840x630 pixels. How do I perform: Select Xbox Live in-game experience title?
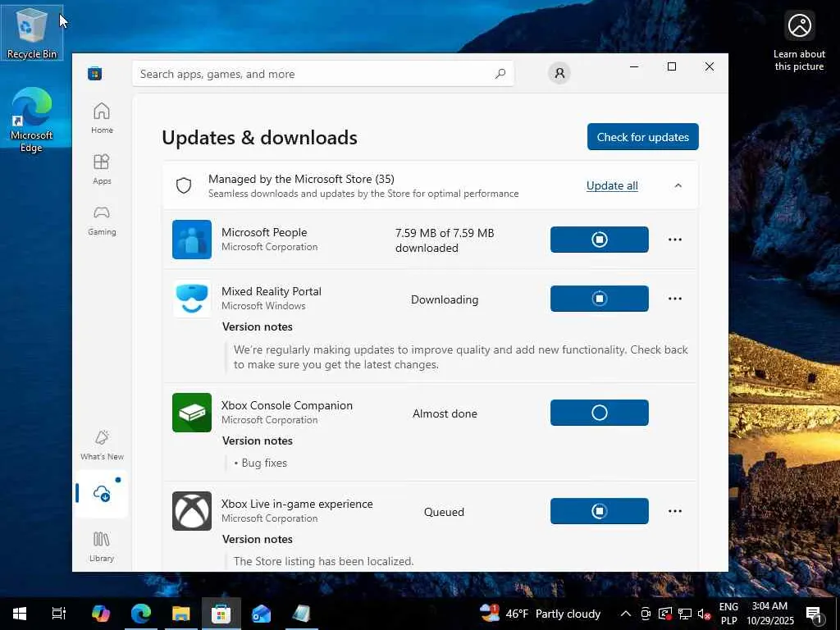coord(297,504)
